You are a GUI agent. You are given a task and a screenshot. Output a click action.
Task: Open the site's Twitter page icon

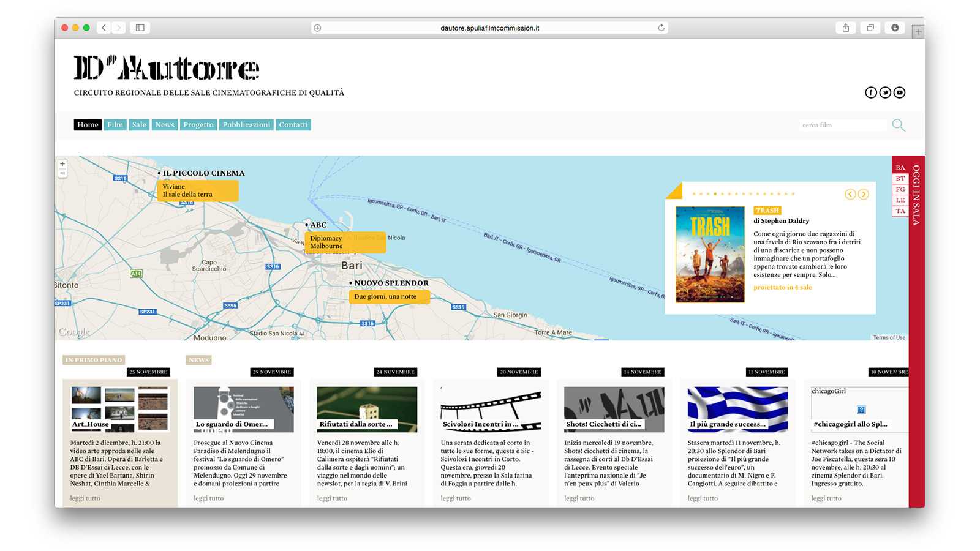[885, 92]
